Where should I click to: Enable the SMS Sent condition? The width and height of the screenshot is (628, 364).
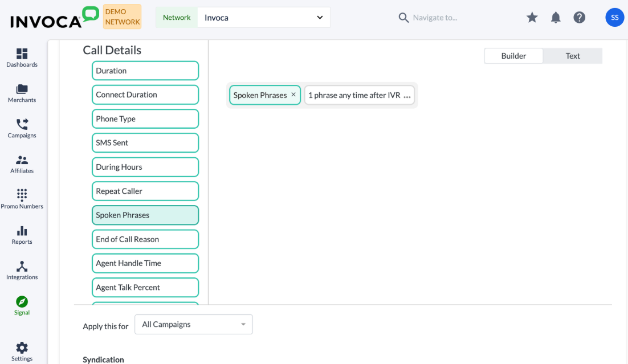pos(145,142)
